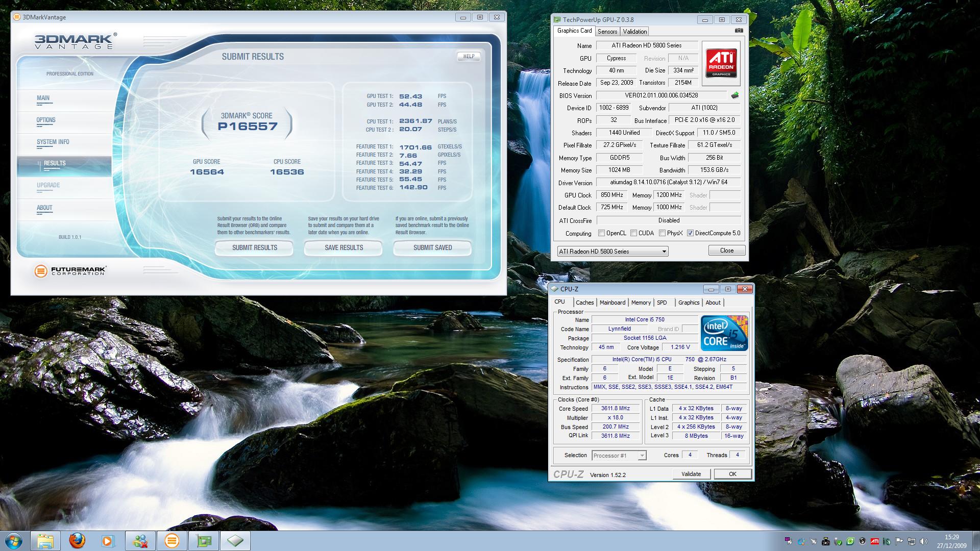Switch to the Sensors tab in GPU-Z

tap(607, 32)
